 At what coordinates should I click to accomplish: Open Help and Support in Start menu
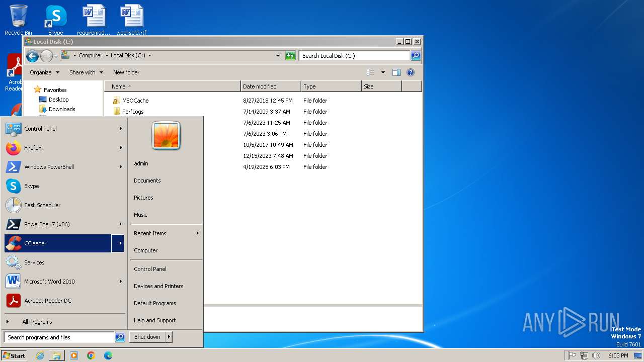tap(155, 320)
